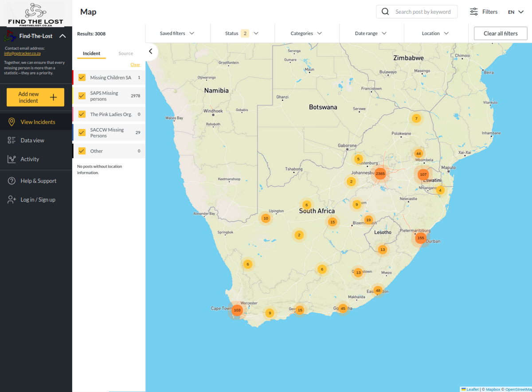Select the Incident tab
Image resolution: width=532 pixels, height=392 pixels.
point(92,54)
